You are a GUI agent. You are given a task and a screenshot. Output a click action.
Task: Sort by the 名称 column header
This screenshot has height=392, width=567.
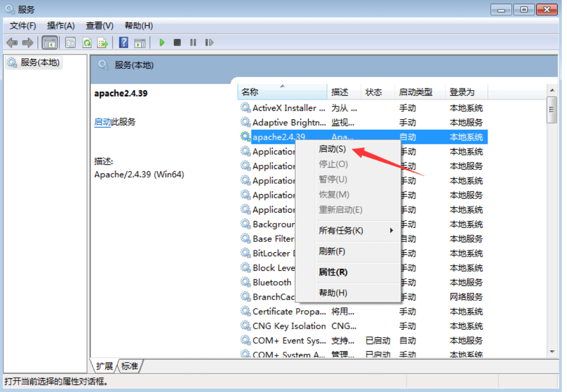pos(282,92)
